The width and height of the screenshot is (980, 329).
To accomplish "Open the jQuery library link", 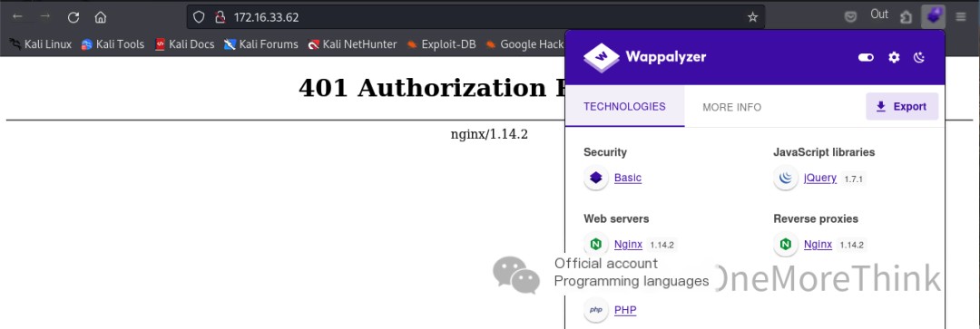I will pos(820,178).
